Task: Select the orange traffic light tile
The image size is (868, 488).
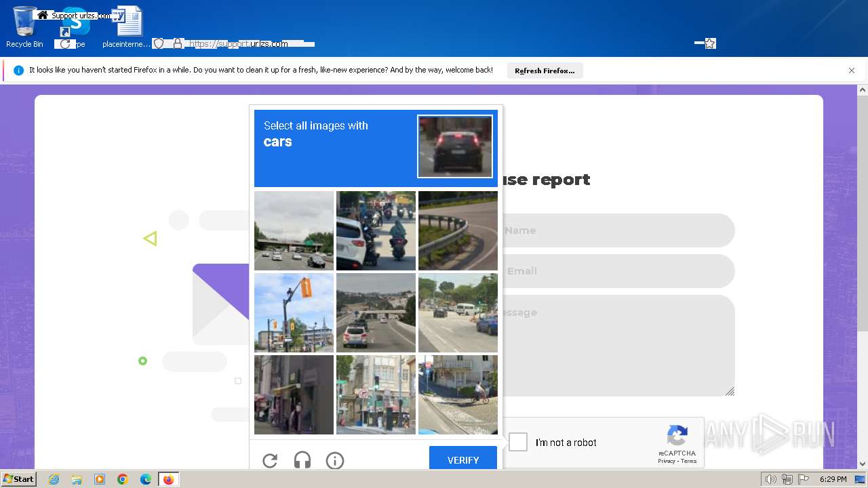Action: 294,312
